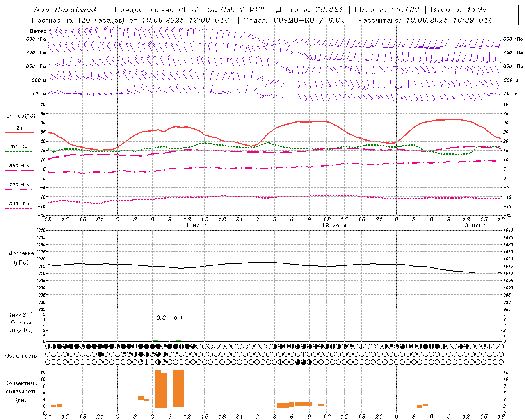Image resolution: width=525 pixels, height=420 pixels.
Task: Click 'Рассчитано: 10.06.2025 16:39 UTC' text
Action: [x=426, y=20]
